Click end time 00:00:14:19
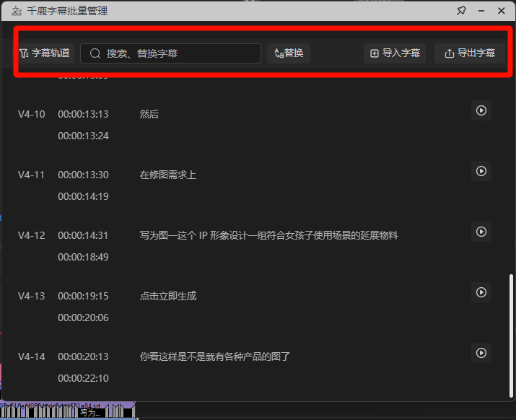The width and height of the screenshot is (516, 420). coord(83,196)
